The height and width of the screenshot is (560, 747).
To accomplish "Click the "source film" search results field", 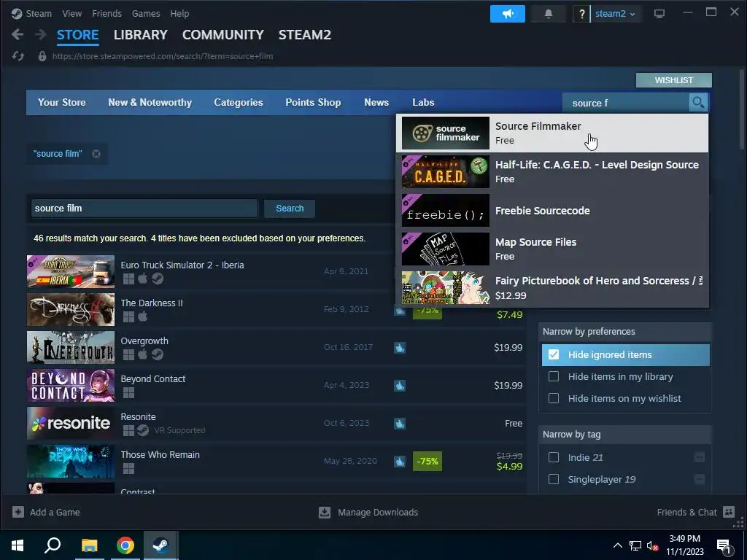I will [x=144, y=208].
